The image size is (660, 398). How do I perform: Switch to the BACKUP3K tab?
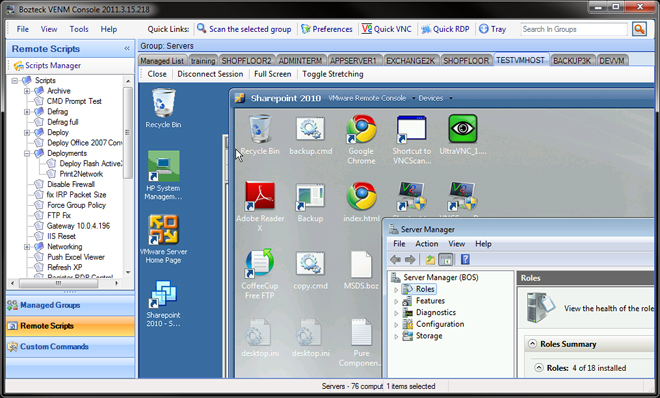tap(572, 61)
